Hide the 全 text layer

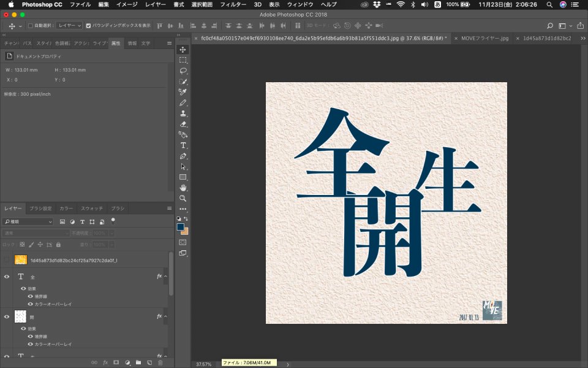[7, 277]
